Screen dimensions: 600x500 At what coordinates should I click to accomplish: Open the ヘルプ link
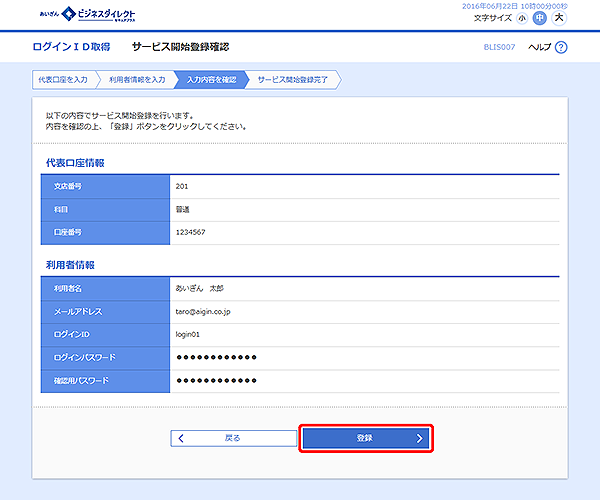[x=539, y=47]
